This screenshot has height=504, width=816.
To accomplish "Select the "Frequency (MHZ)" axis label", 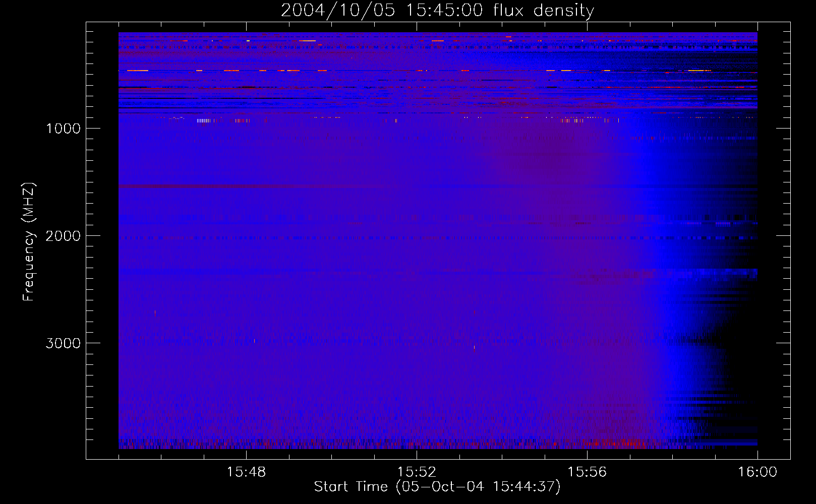I will coord(29,242).
